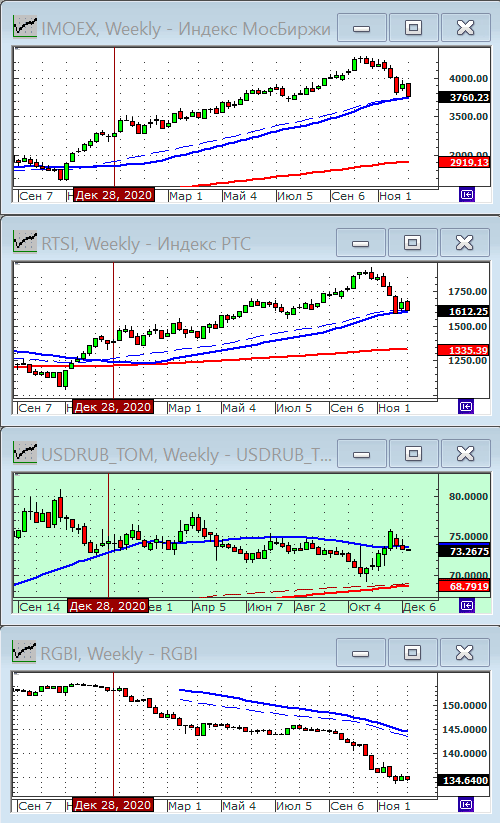
Task: Minimize the RGBI chart window
Action: tap(360, 652)
